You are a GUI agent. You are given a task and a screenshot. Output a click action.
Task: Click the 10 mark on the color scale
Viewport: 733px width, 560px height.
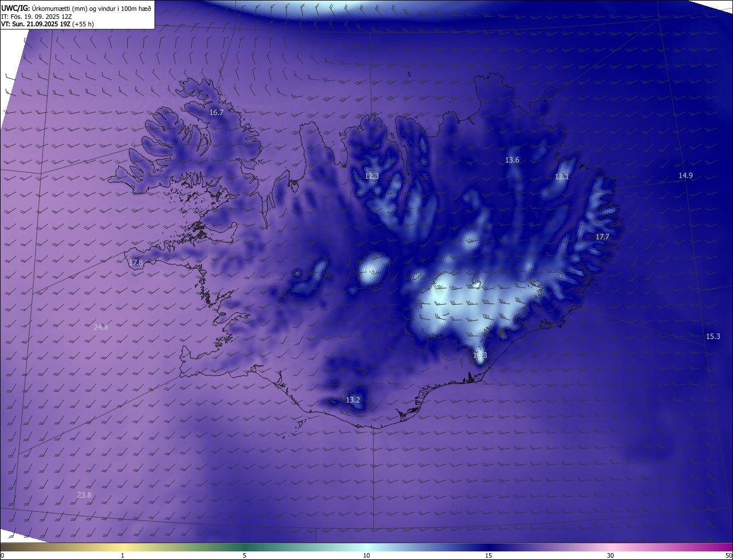366,555
